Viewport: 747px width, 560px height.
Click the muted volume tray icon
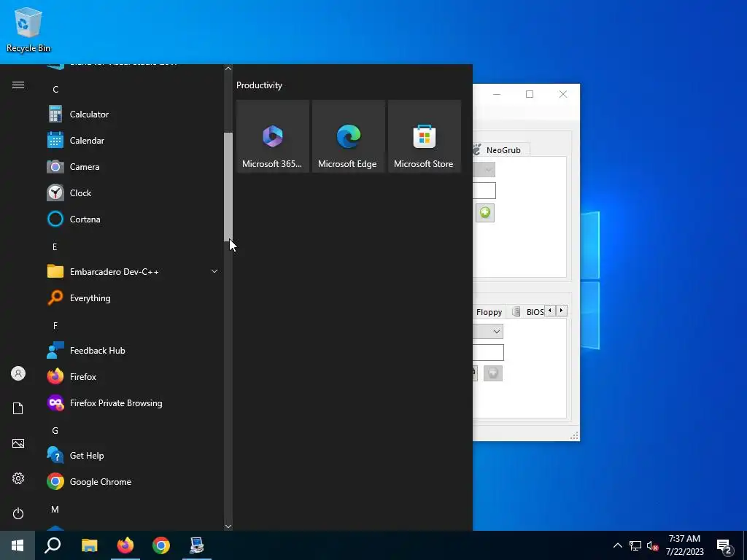(653, 545)
